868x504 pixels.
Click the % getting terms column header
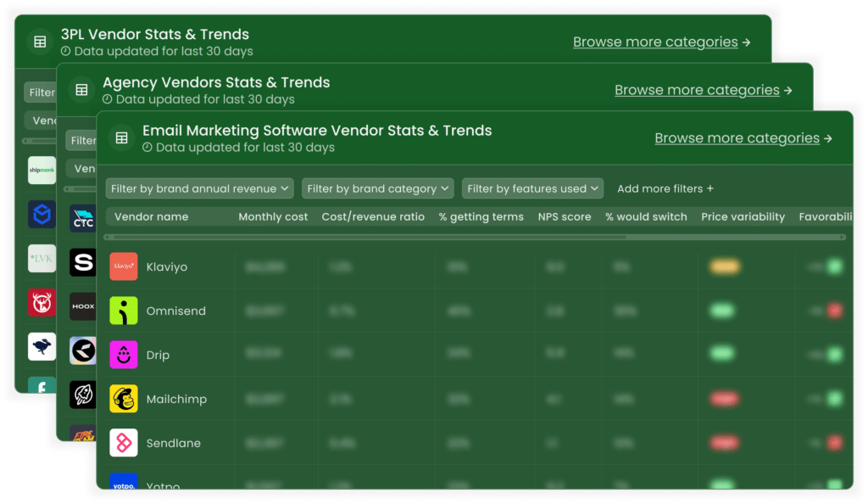(481, 216)
